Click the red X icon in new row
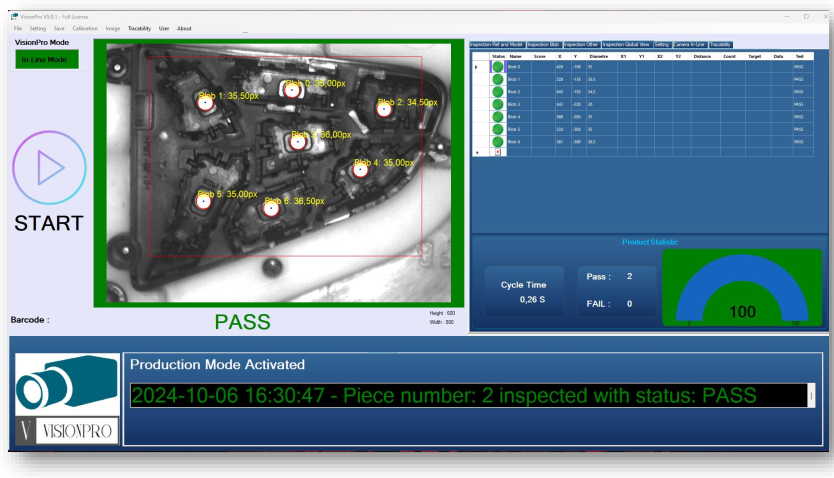 point(497,152)
